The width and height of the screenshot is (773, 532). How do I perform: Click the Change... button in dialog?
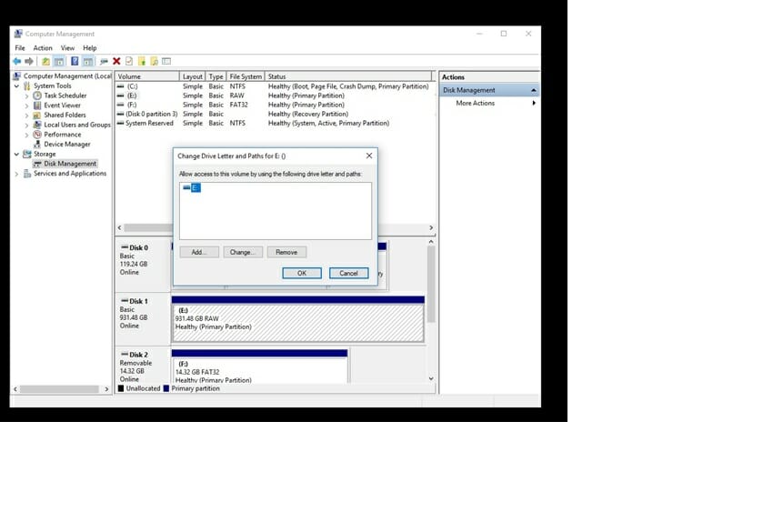tap(243, 252)
